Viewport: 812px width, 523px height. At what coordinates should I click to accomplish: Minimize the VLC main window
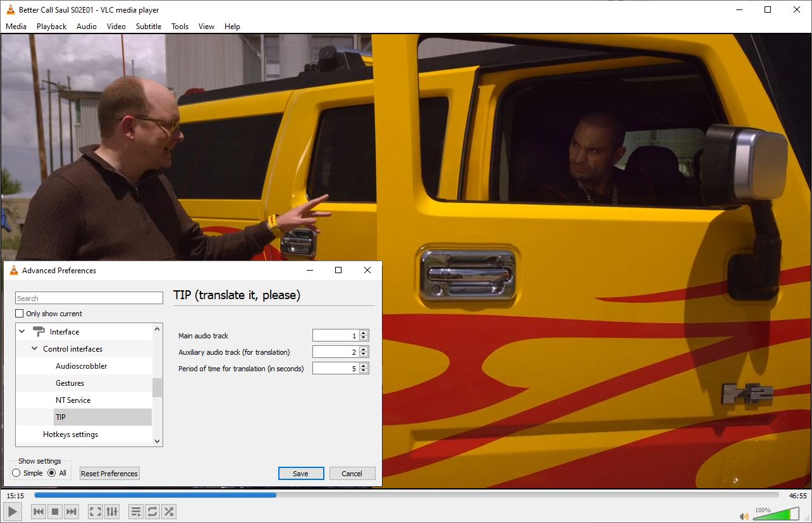[x=739, y=9]
